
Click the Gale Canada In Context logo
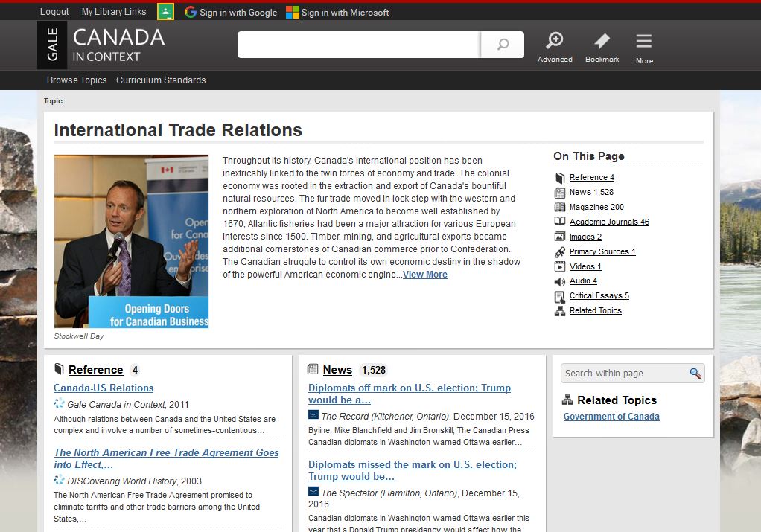pyautogui.click(x=102, y=45)
